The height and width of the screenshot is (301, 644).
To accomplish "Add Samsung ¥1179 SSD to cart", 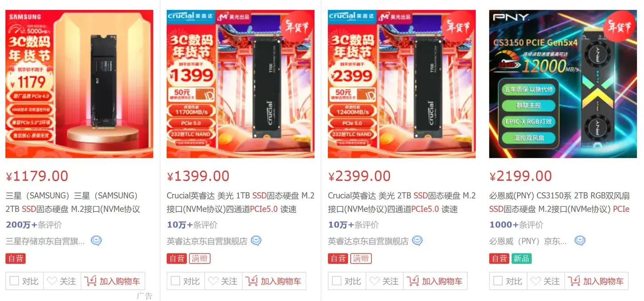I will pos(113,281).
